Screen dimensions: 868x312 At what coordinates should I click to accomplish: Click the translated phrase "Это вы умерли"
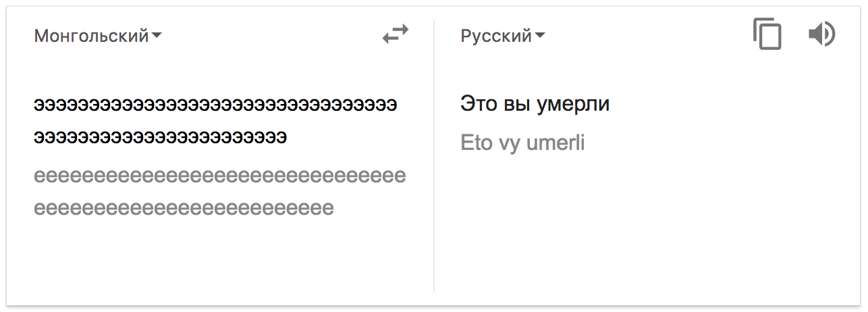pos(535,104)
